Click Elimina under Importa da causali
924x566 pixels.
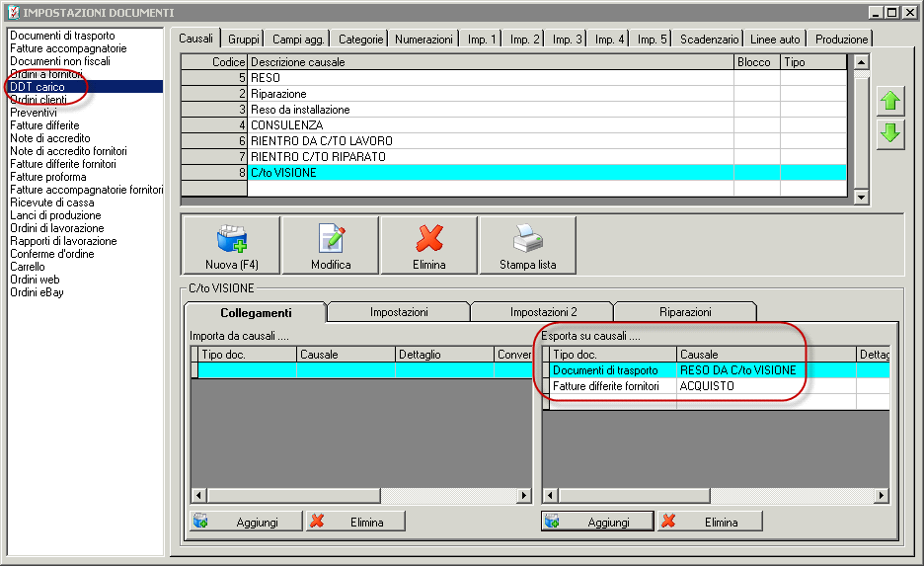(355, 522)
